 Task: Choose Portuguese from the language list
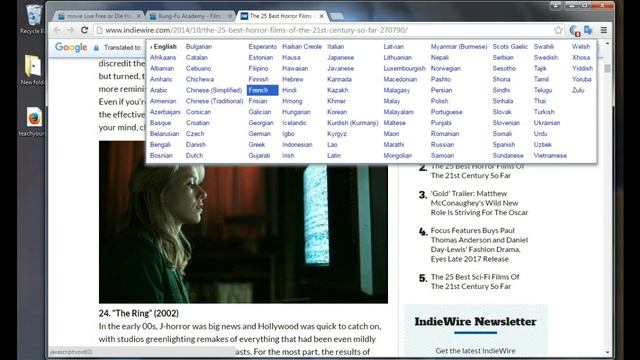(x=447, y=112)
